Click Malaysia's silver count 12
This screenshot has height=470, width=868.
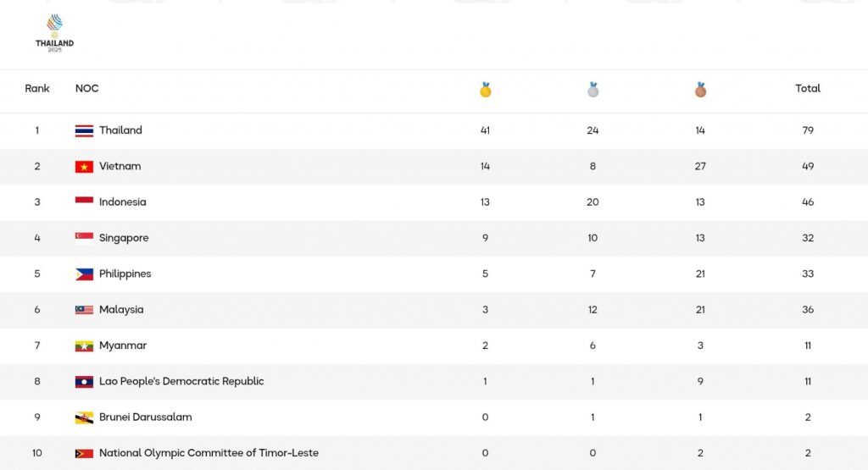point(593,310)
